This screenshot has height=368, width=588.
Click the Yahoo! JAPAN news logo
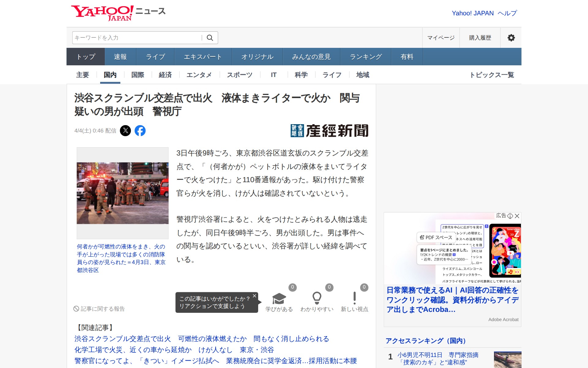click(118, 13)
